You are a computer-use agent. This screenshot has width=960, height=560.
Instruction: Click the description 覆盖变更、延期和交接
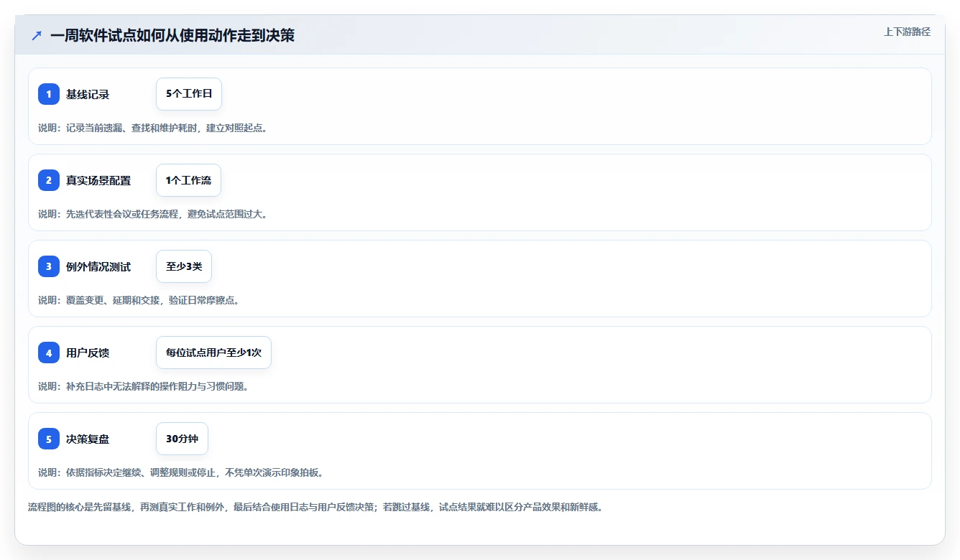pyautogui.click(x=139, y=300)
